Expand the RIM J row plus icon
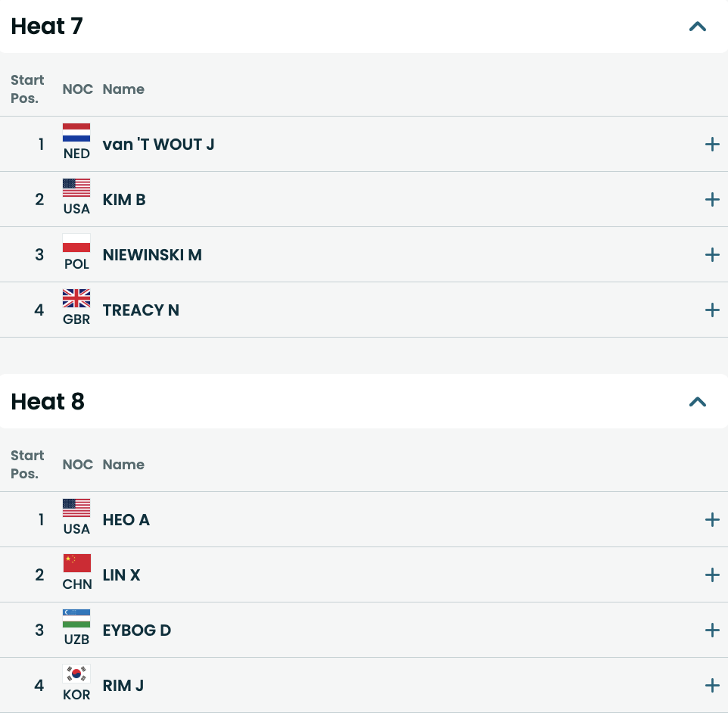The image size is (728, 713). pyautogui.click(x=711, y=685)
